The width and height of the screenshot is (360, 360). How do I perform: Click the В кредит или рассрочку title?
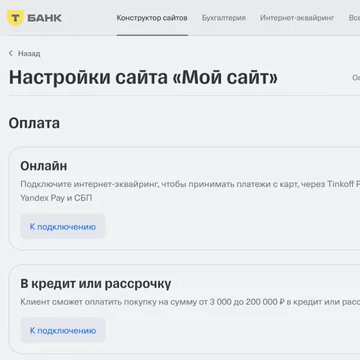click(96, 284)
